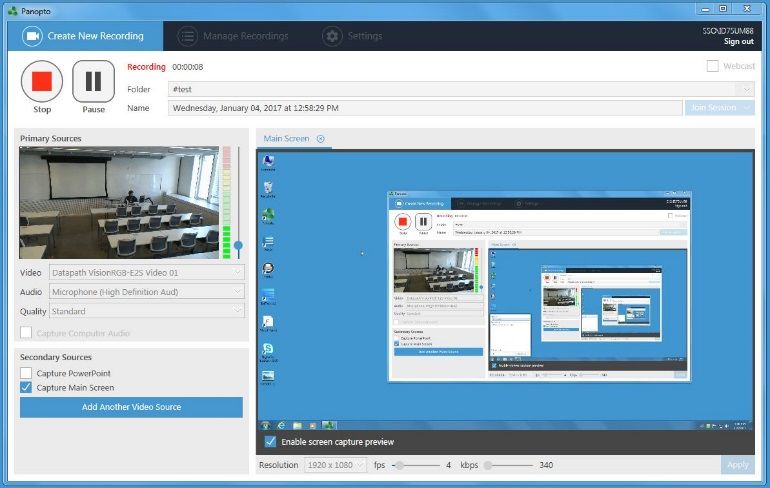The width and height of the screenshot is (770, 488).
Task: Click the recording Name input field
Action: pos(425,108)
